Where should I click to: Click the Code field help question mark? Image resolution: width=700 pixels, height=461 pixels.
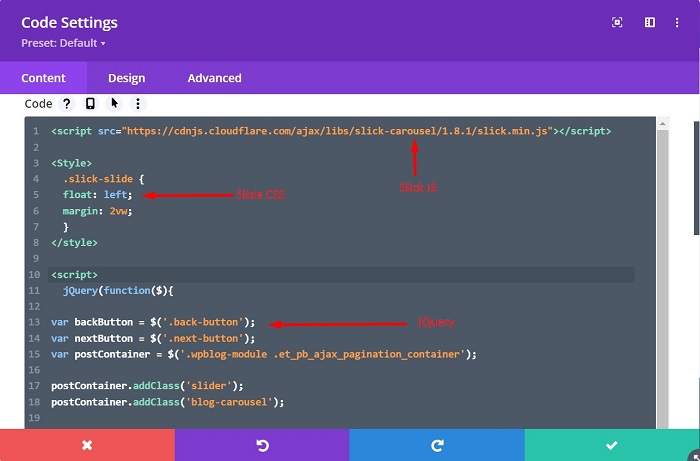point(67,104)
